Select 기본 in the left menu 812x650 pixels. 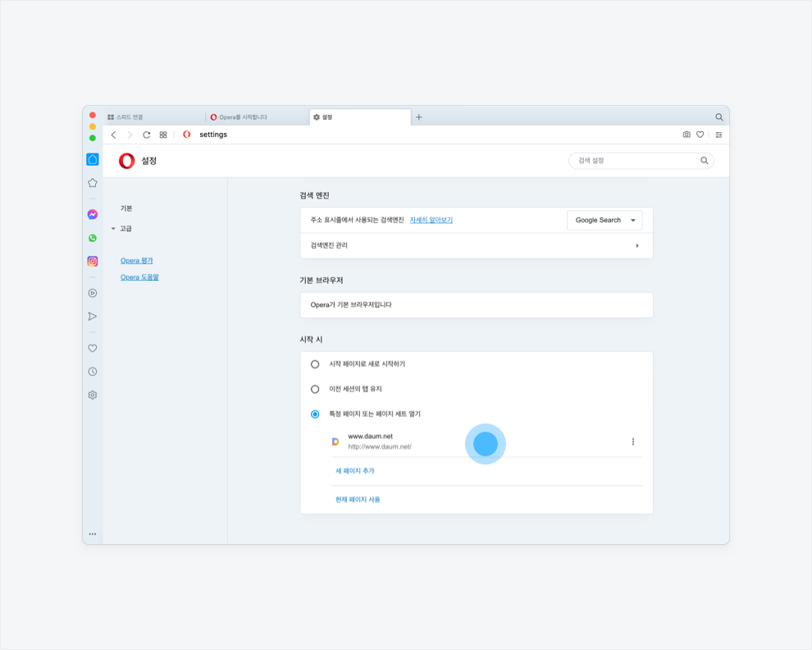point(126,208)
